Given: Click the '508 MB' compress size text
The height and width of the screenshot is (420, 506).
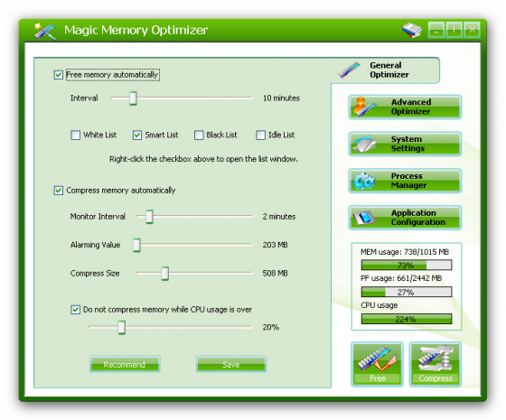Looking at the screenshot, I should click(x=275, y=273).
